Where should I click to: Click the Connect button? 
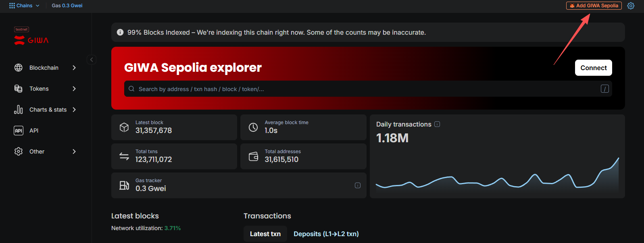[593, 68]
